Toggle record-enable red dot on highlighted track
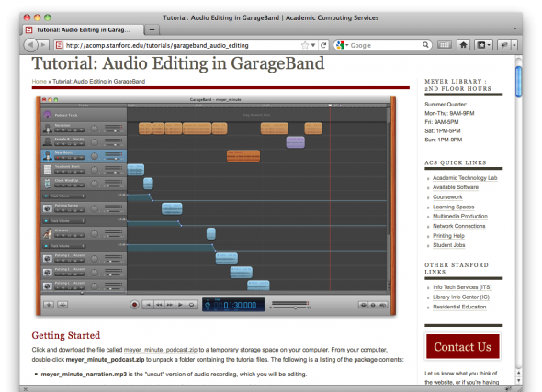The height and width of the screenshot is (392, 542). pyautogui.click(x=58, y=158)
